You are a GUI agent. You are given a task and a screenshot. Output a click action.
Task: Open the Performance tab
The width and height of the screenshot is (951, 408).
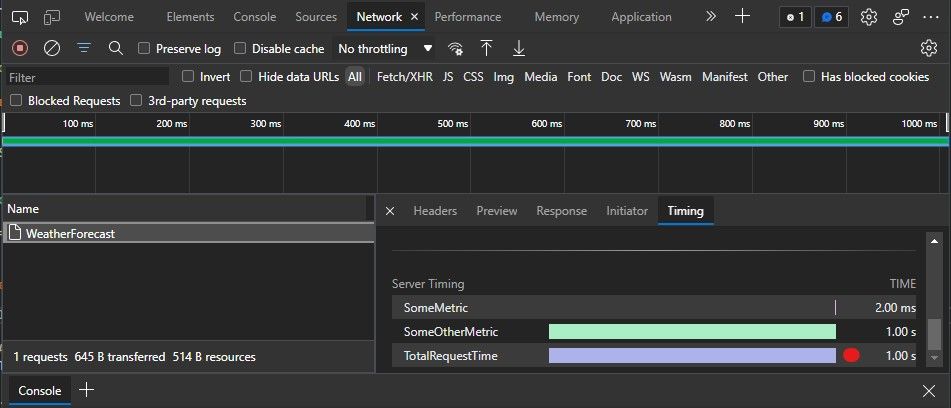coord(468,17)
